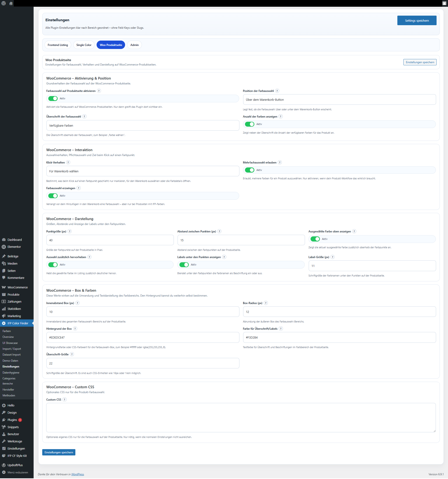Click the Hintergrund der Box color field
448x479 pixels.
coord(143,337)
